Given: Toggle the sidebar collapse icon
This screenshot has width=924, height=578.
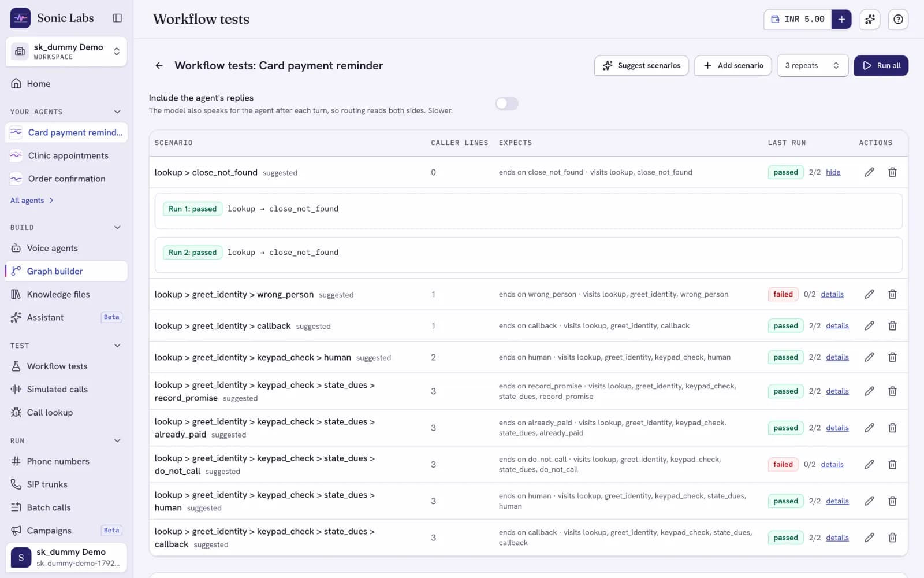Looking at the screenshot, I should 117,18.
